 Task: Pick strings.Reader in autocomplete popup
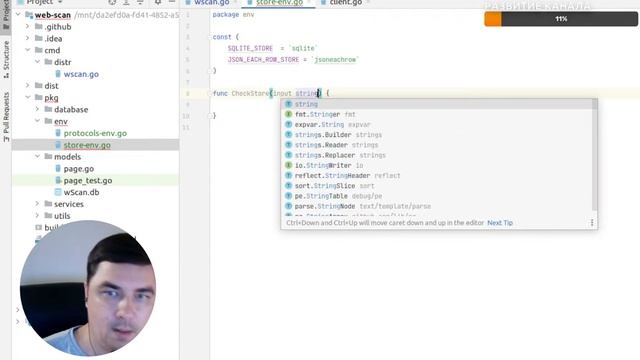point(437,145)
